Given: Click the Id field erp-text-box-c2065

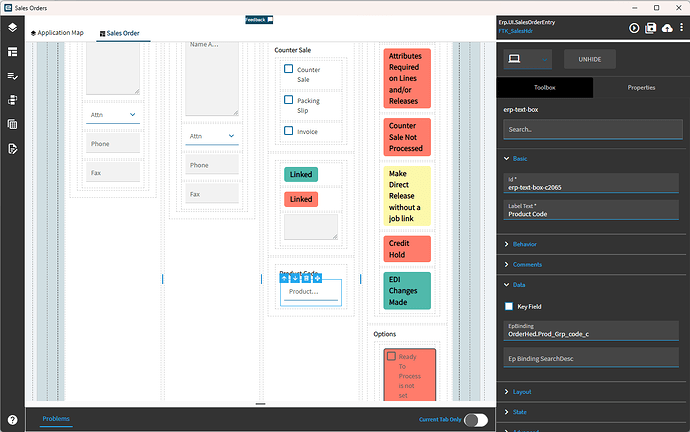Looking at the screenshot, I should 591,183.
